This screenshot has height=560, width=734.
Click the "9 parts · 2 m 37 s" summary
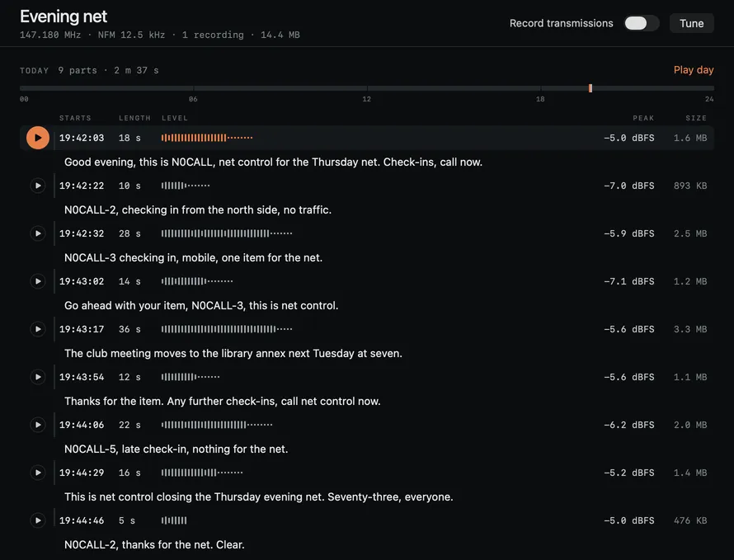(108, 70)
